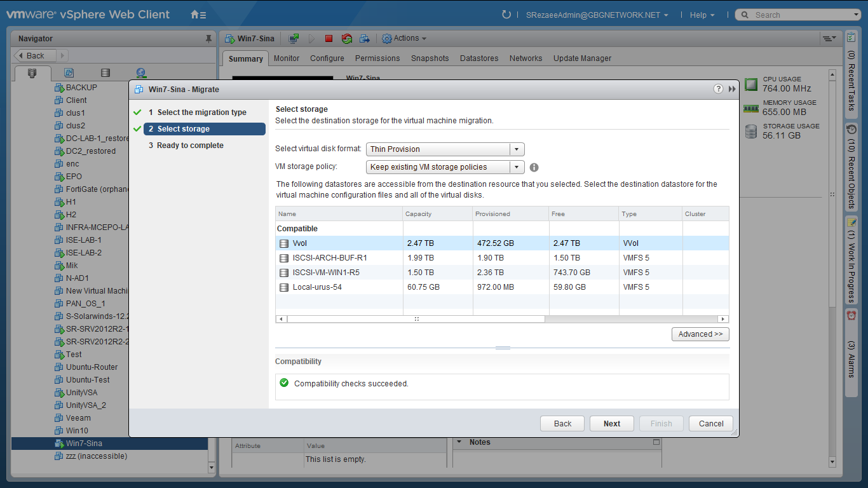This screenshot has height=488, width=868.
Task: Open the Hosts and Clusters navigator tab
Action: [x=32, y=73]
